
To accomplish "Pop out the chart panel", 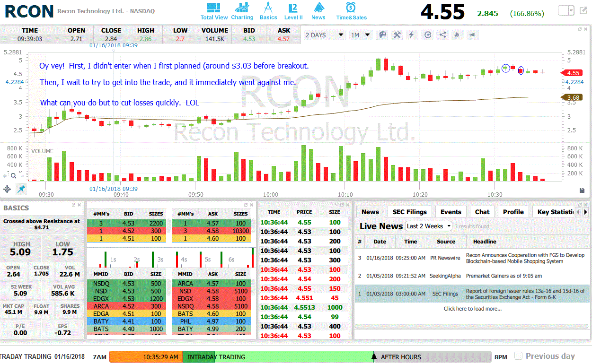I will tap(580, 29).
